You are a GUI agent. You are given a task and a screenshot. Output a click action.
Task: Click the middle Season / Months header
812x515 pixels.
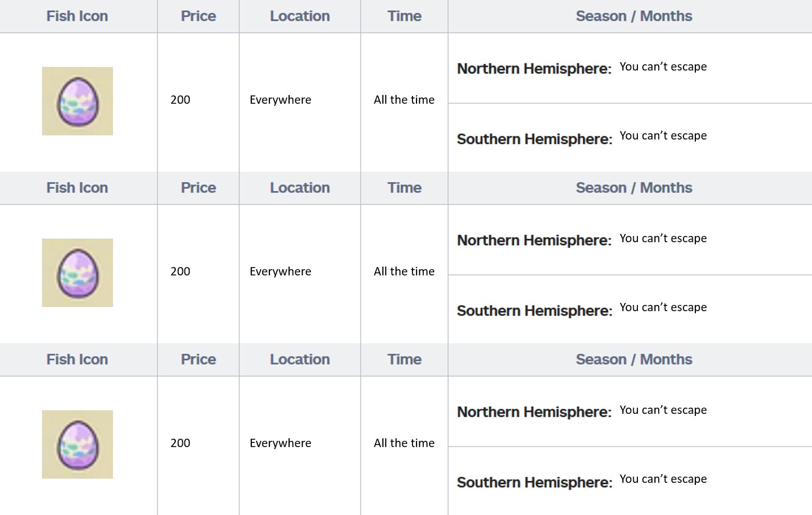[x=634, y=188]
